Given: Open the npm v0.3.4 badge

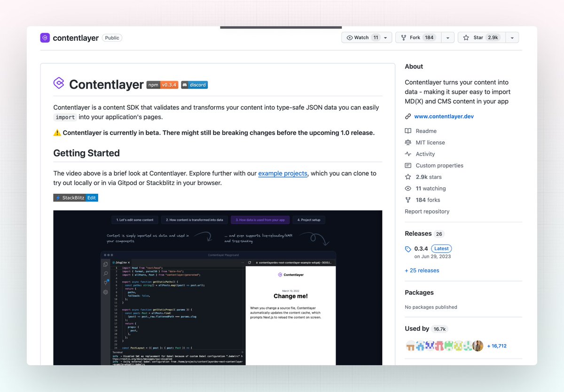Looking at the screenshot, I should click(x=162, y=85).
